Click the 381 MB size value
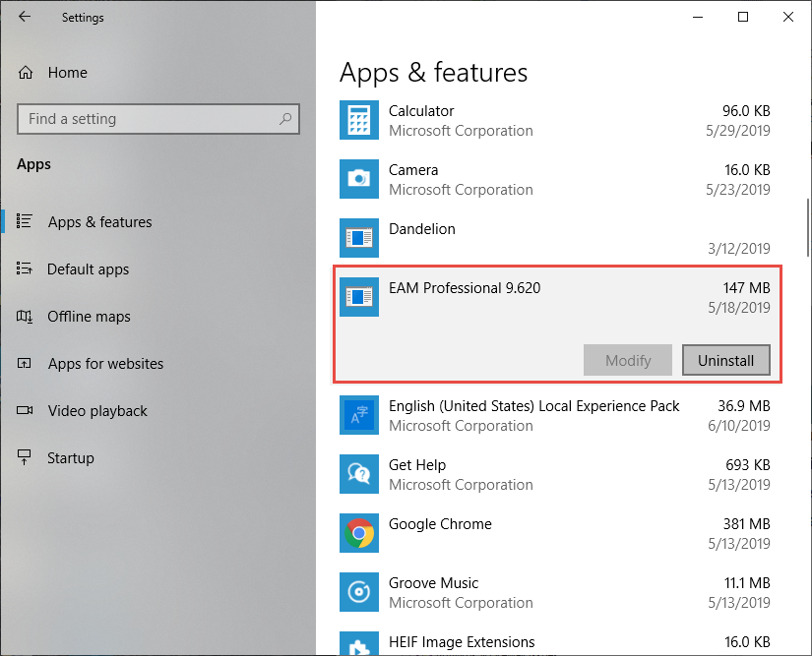Viewport: 812px width, 656px height. [x=746, y=524]
